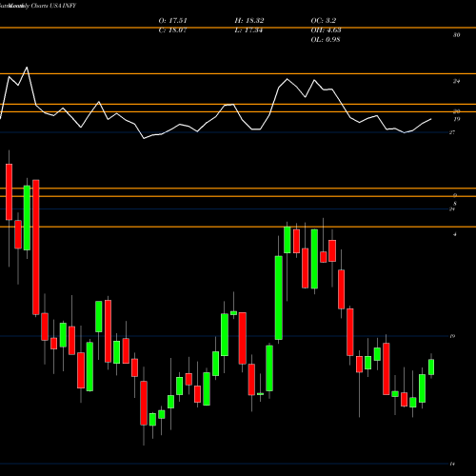Select the OH: 4.63 readout

point(326,30)
